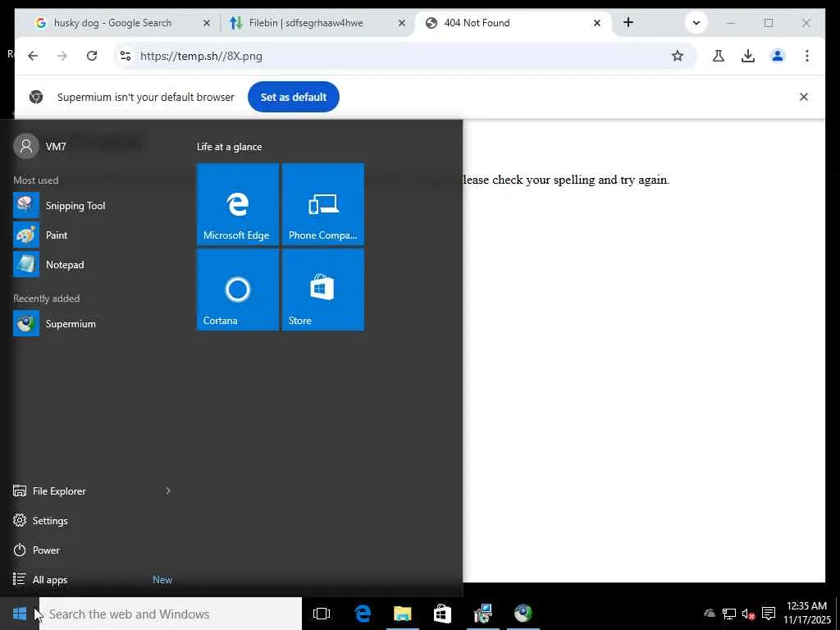Open Settings from Start menu
Screen dimensions: 840x630
41,521
